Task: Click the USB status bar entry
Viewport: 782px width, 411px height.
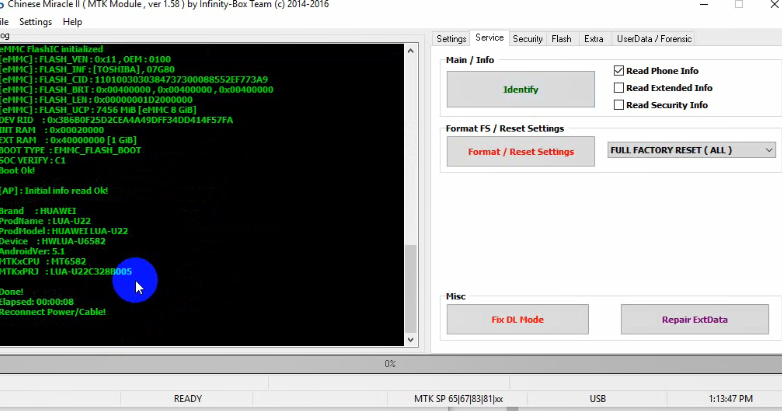Action: (597, 399)
